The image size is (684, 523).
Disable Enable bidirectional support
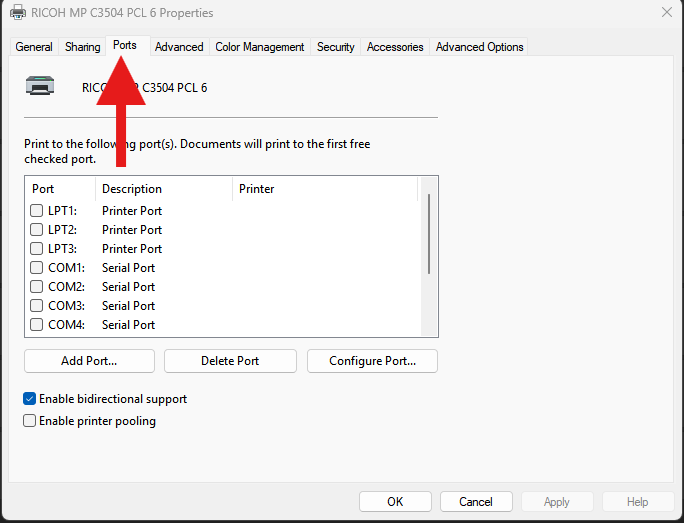tap(29, 399)
